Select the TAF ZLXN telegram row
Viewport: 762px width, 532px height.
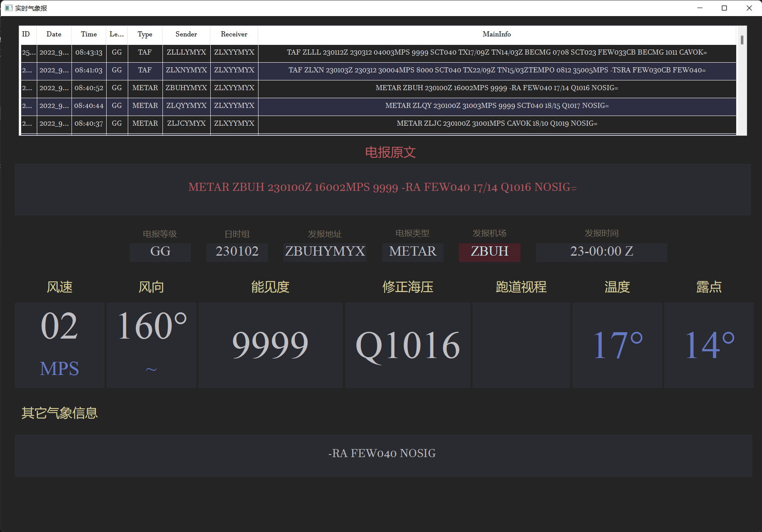point(381,71)
